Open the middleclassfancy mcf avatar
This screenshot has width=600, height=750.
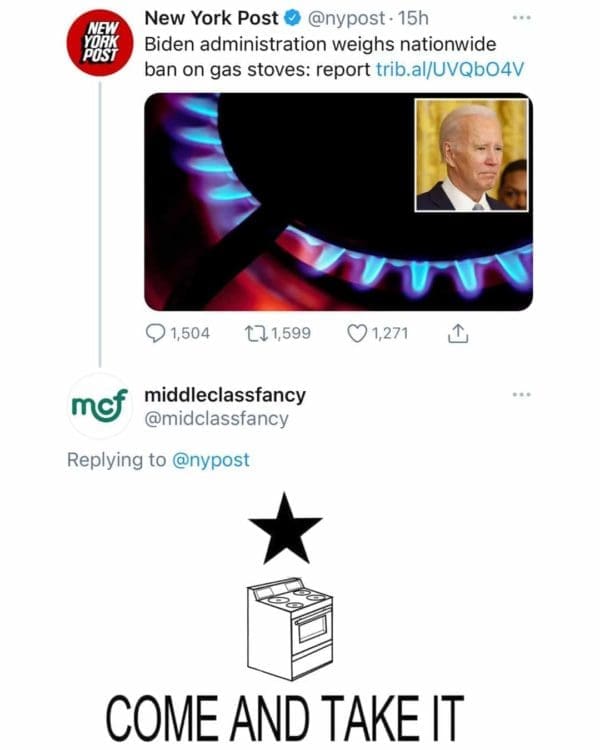click(100, 407)
